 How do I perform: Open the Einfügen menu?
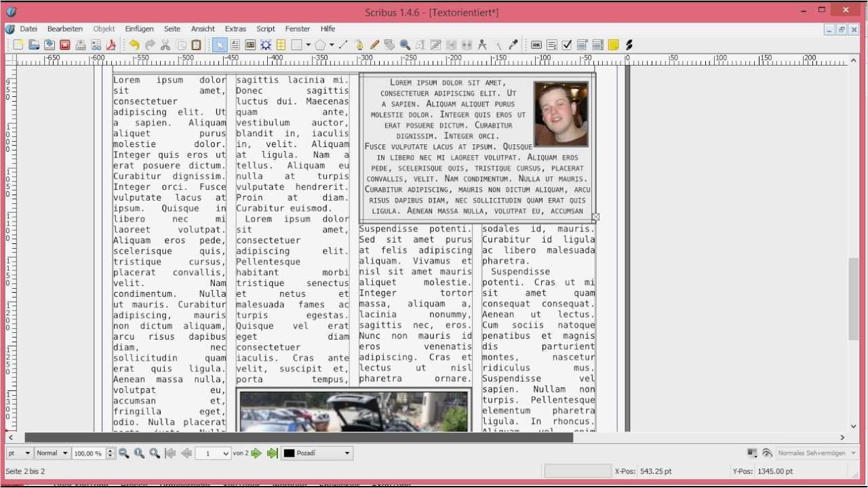139,29
